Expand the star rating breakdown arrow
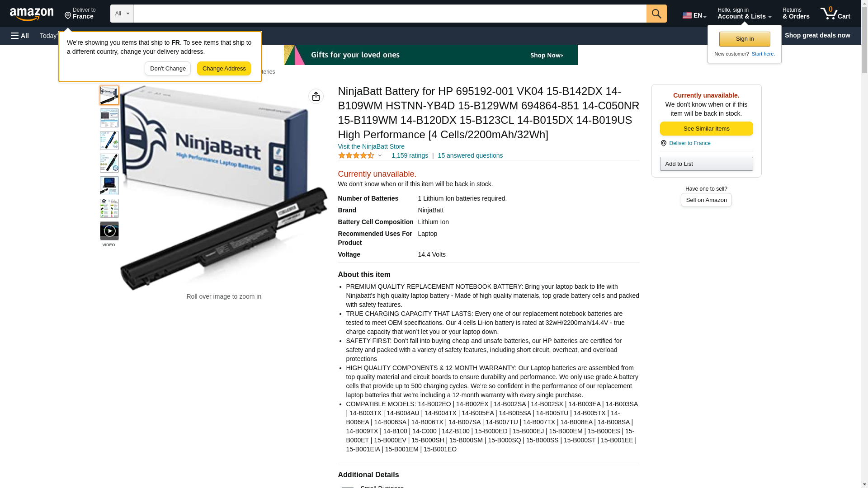868x488 pixels. point(380,155)
